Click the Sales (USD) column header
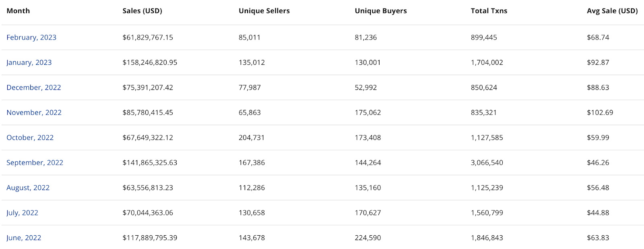Image resolution: width=644 pixels, height=249 pixels. pos(142,11)
